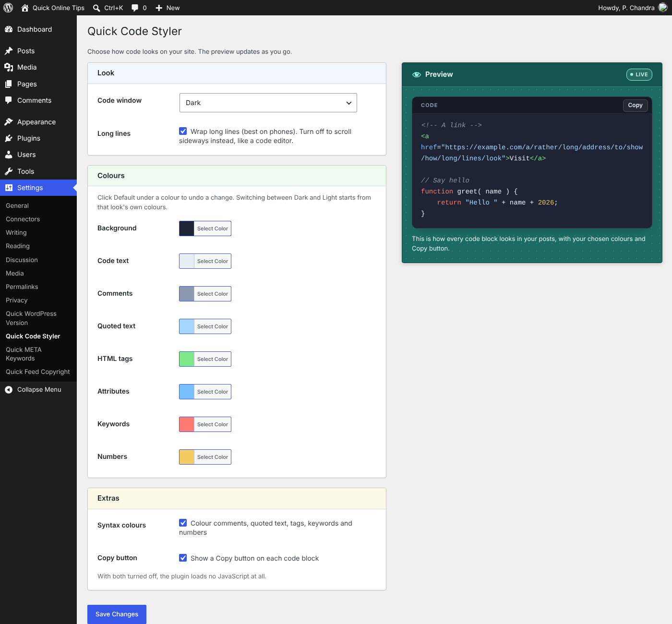Open Discussion settings
This screenshot has width=672, height=624.
(22, 260)
